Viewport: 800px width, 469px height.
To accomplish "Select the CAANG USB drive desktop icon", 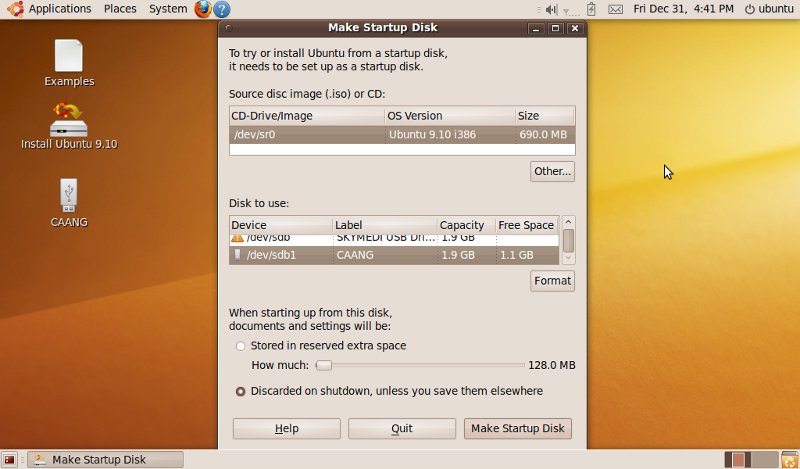I will (x=69, y=203).
